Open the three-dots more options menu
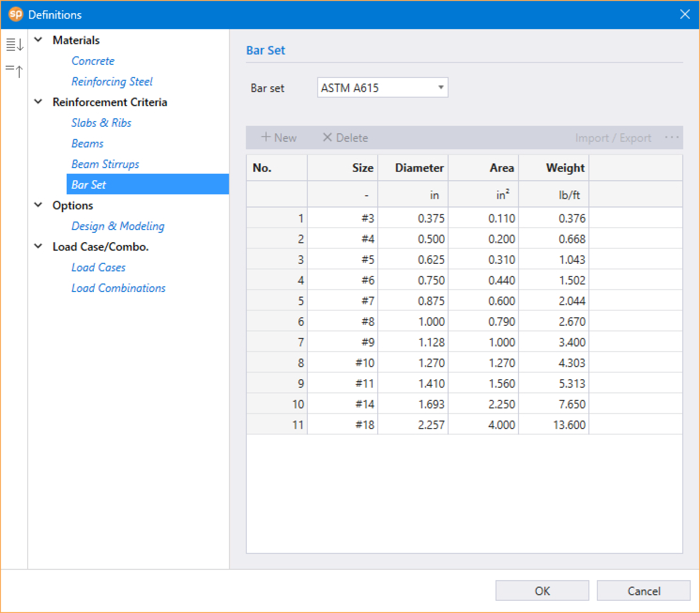Image resolution: width=700 pixels, height=613 pixels. (x=672, y=137)
